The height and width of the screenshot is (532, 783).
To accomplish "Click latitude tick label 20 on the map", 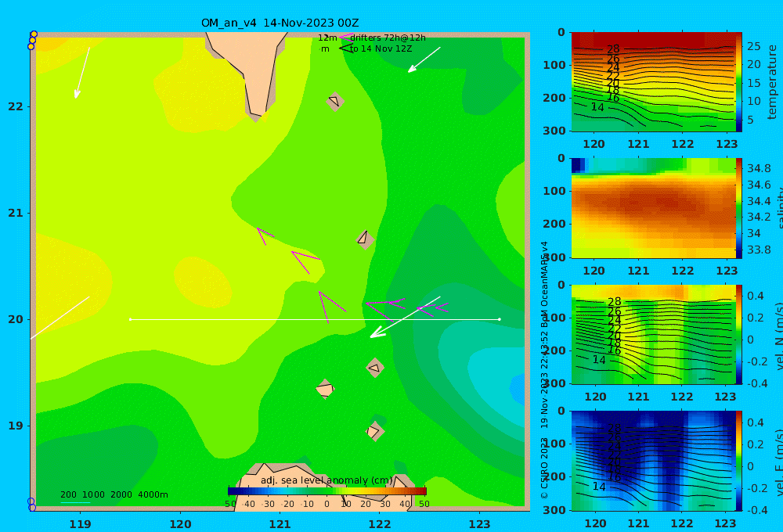I will click(x=16, y=319).
